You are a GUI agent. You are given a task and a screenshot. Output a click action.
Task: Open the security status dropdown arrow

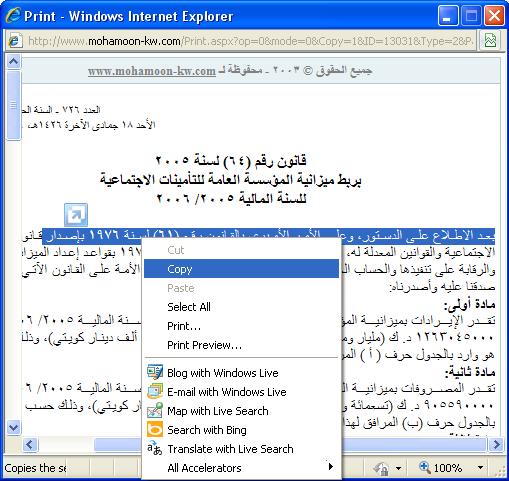coord(398,468)
